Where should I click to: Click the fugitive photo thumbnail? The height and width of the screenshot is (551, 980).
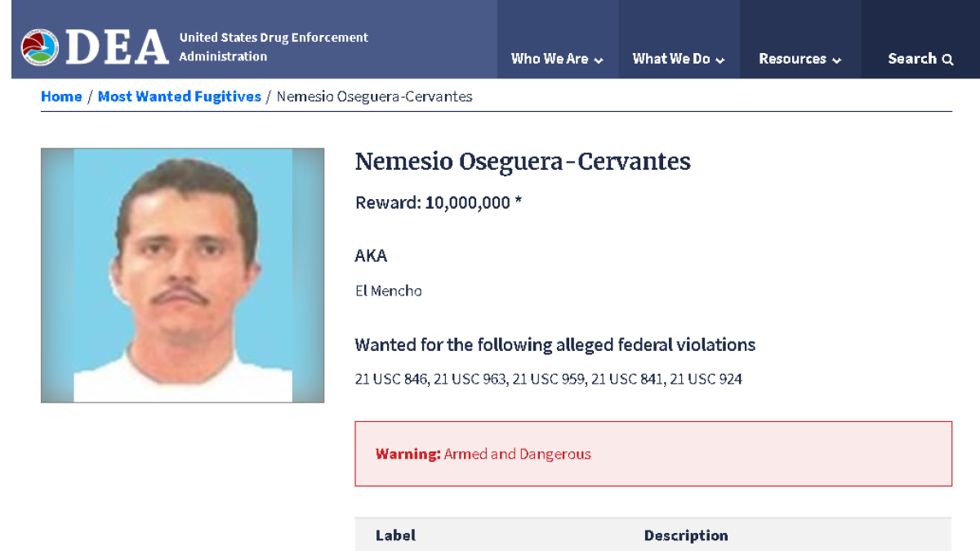click(x=183, y=275)
